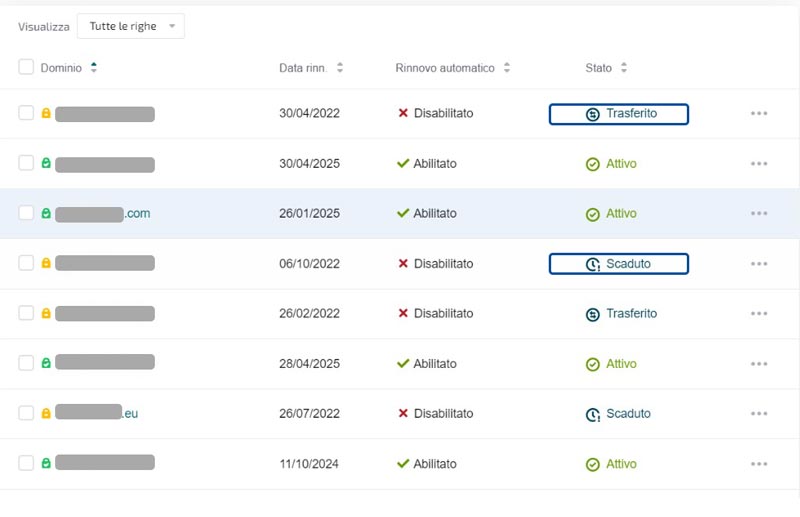Open the three-dot menu for the 28/04/2025 row

click(758, 364)
